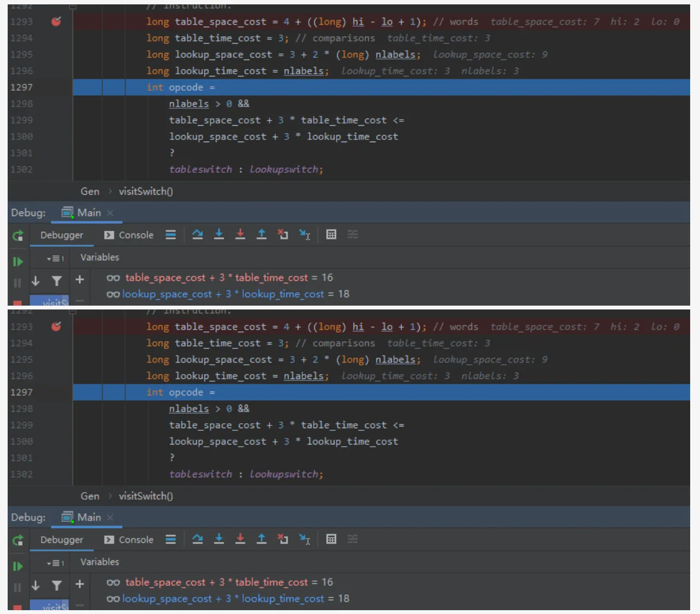Show execution point in lower debugger toolbar
Screen dimensions: 700x614
(171, 539)
